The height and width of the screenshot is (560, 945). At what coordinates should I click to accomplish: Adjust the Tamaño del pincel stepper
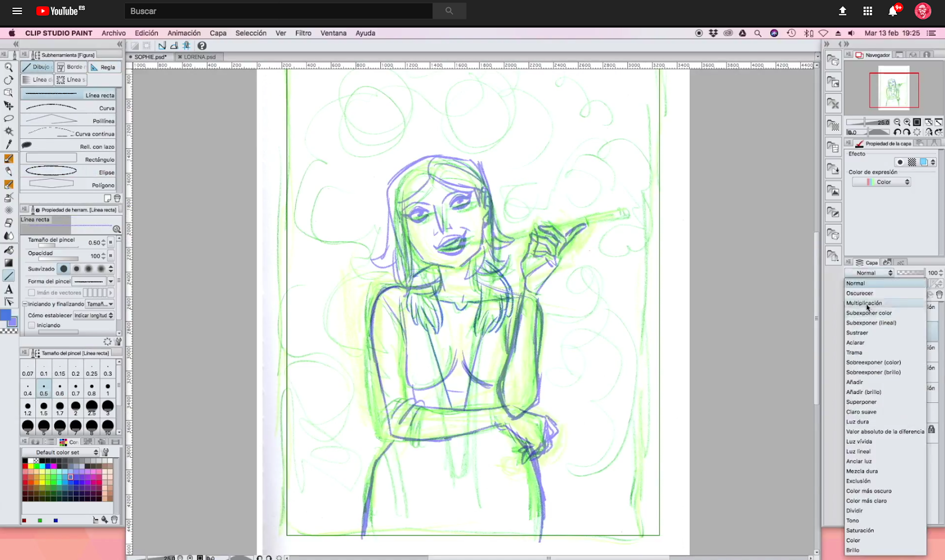tap(103, 243)
